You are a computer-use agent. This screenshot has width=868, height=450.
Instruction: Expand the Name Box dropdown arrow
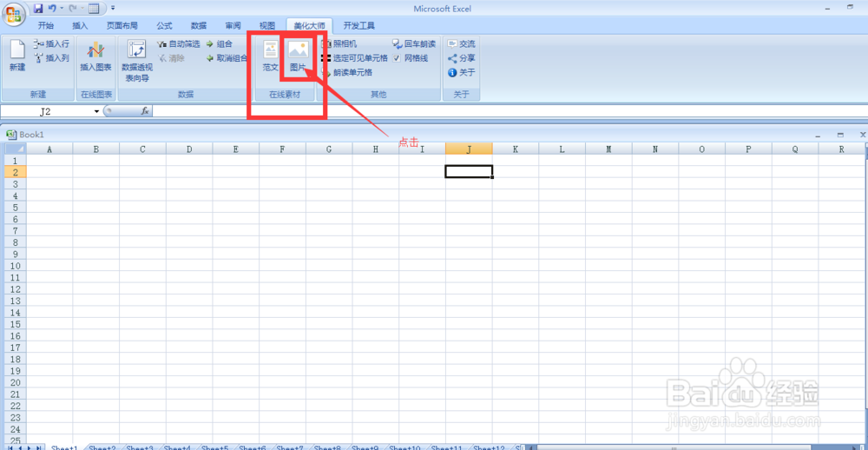97,111
